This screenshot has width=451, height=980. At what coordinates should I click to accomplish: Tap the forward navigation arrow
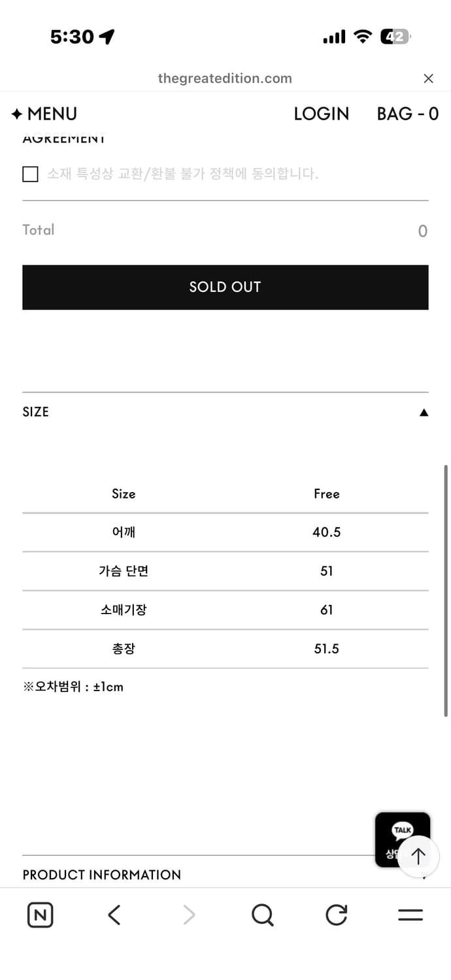click(188, 915)
